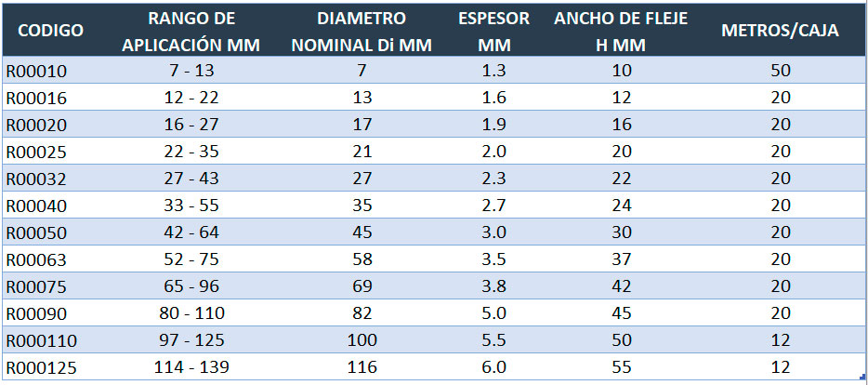
Task: Select the METROS/CAJA column header
Action: coord(781,31)
